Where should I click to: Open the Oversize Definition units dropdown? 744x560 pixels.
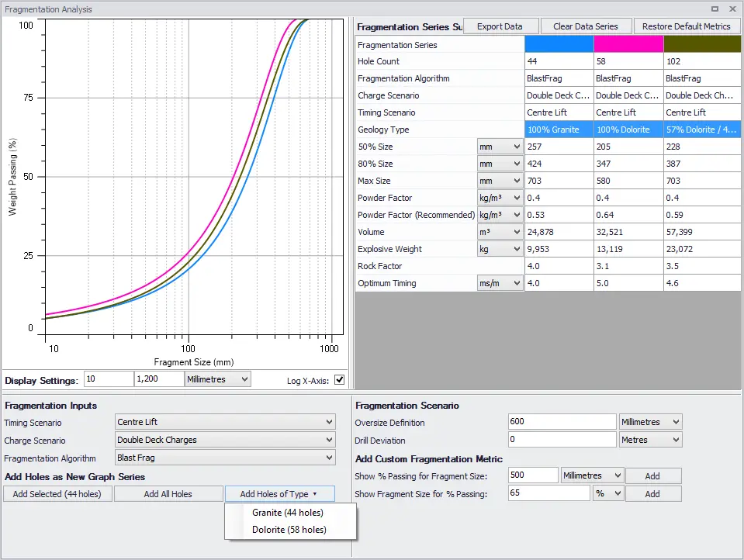coord(649,421)
